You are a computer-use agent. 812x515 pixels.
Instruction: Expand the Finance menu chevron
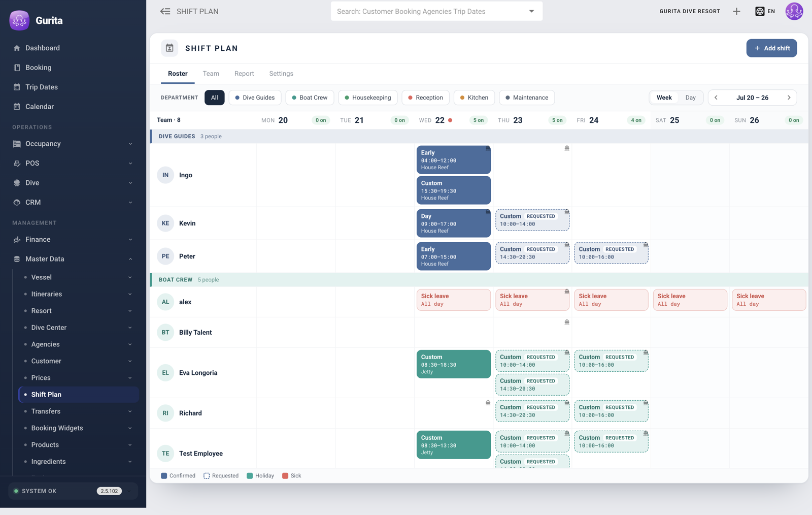coord(130,240)
